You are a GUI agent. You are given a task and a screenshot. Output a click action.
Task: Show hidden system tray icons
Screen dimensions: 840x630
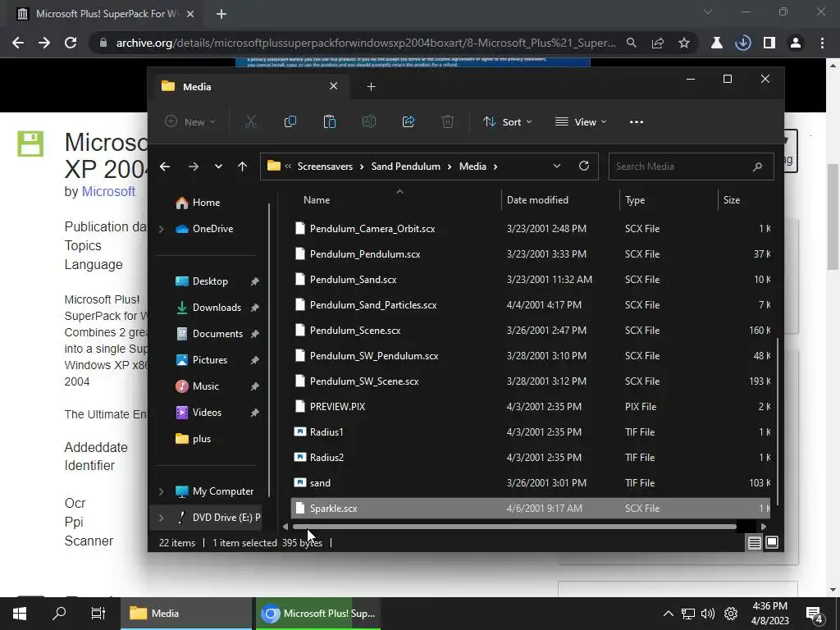pyautogui.click(x=668, y=614)
